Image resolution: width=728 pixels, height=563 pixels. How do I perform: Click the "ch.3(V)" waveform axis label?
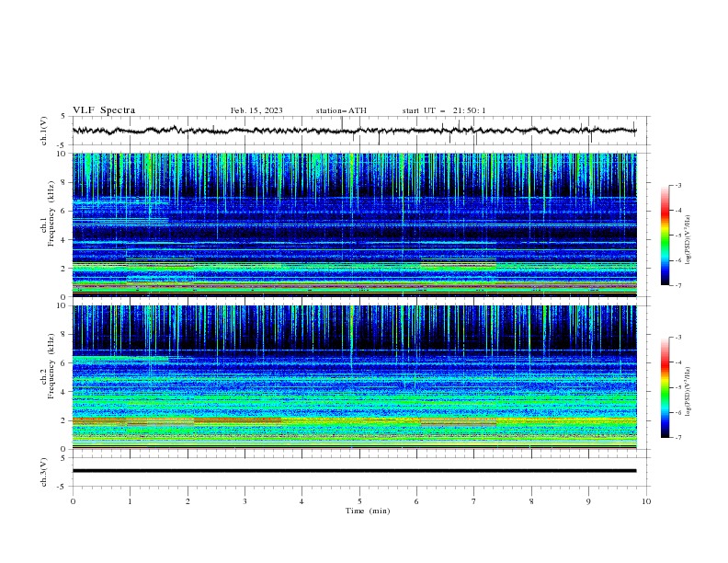[44, 472]
